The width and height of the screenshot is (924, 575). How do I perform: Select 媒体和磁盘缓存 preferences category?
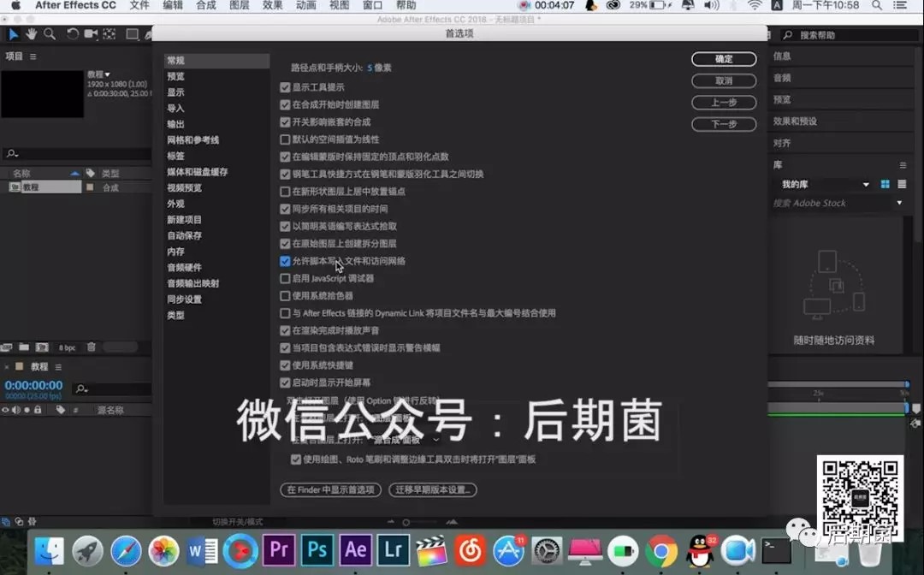click(197, 172)
